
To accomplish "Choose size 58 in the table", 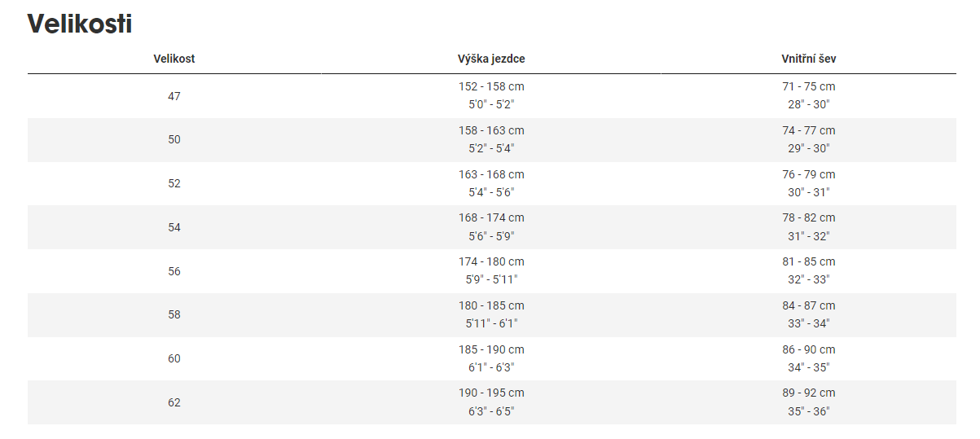I will pos(174,314).
